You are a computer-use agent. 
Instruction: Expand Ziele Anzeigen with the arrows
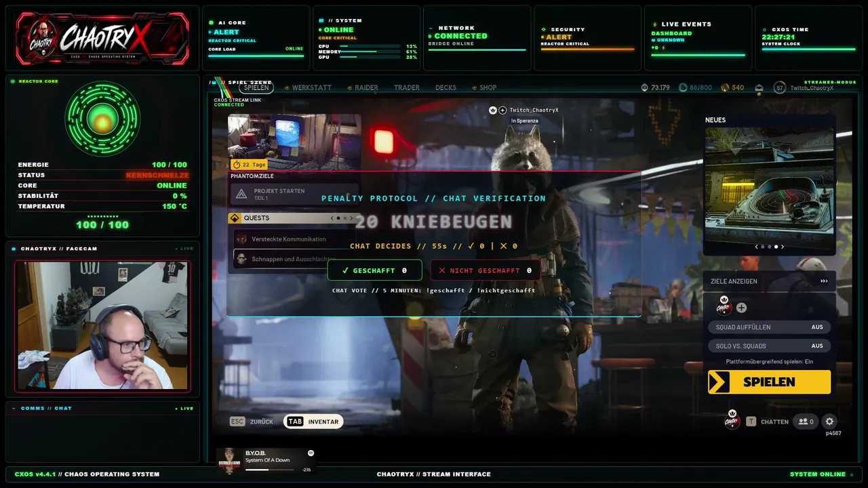(x=824, y=281)
